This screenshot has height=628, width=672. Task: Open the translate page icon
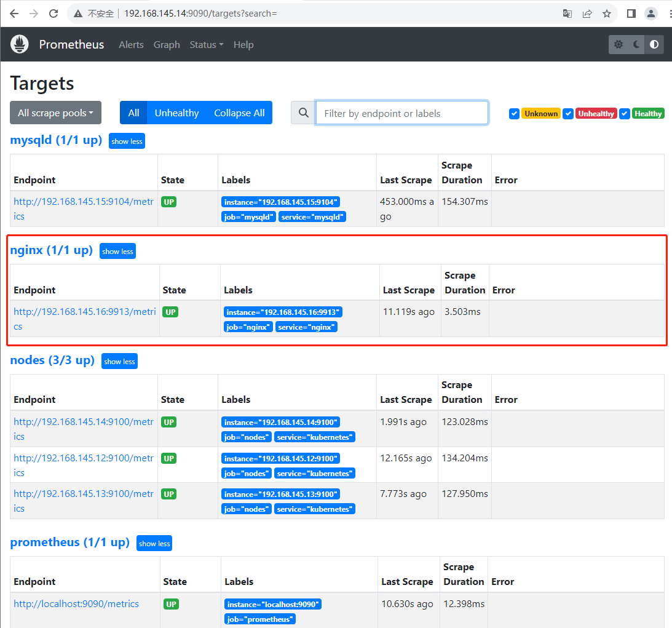pyautogui.click(x=567, y=14)
